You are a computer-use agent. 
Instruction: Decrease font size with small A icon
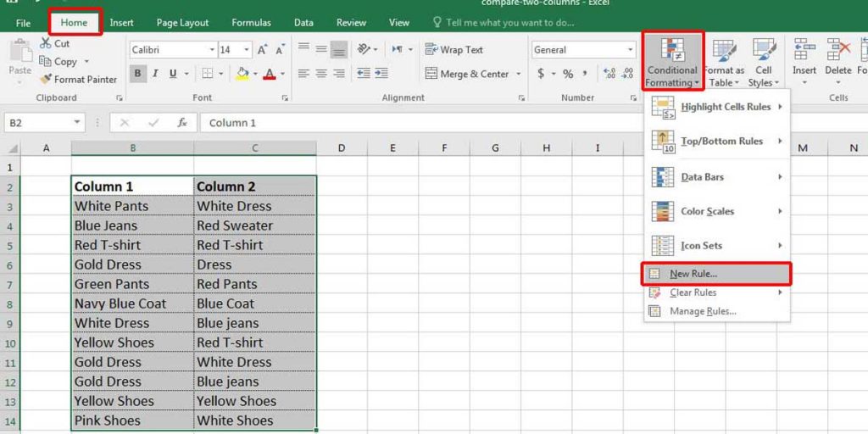(x=280, y=50)
